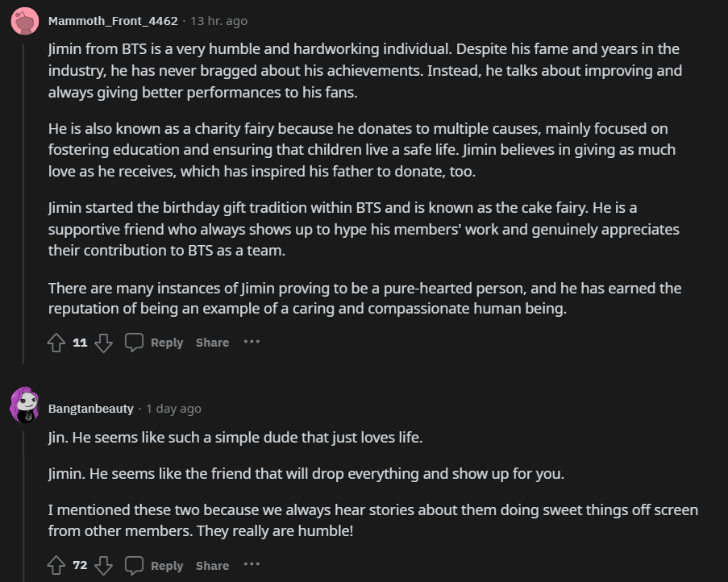Share Bangtanbeauty's comment

(x=212, y=566)
